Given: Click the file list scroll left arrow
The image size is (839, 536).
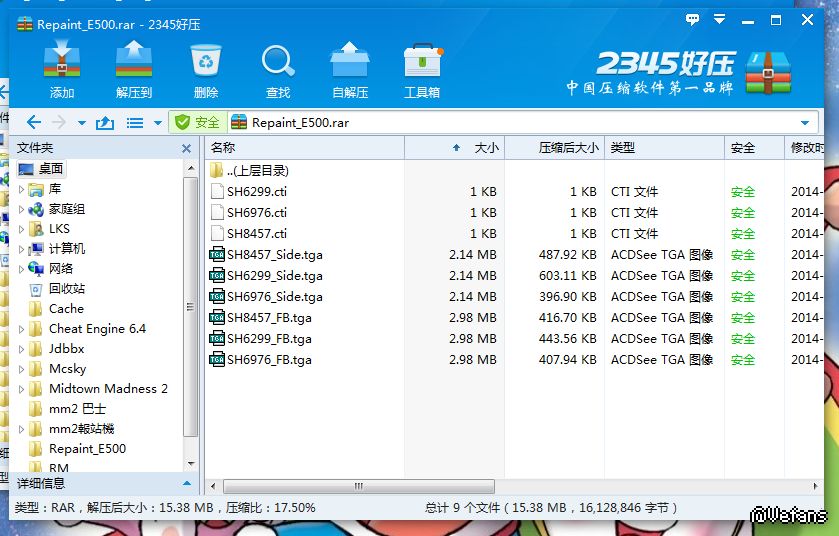Looking at the screenshot, I should click(x=213, y=486).
